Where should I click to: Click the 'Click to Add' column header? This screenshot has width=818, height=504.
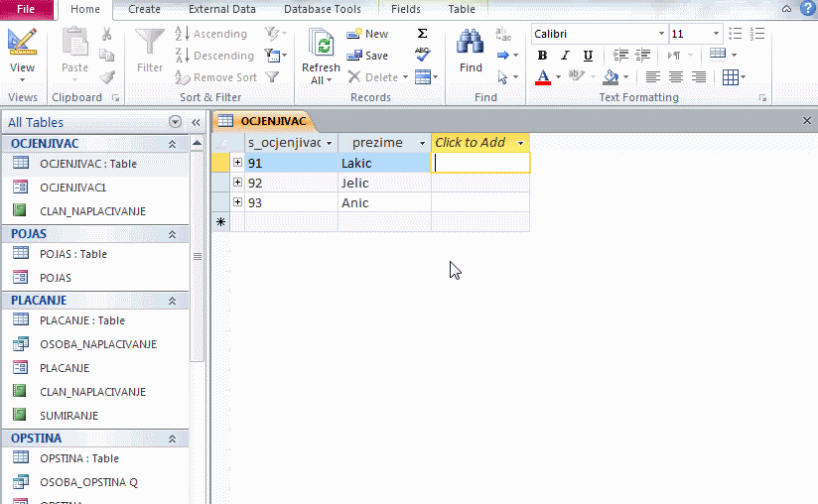click(x=471, y=142)
